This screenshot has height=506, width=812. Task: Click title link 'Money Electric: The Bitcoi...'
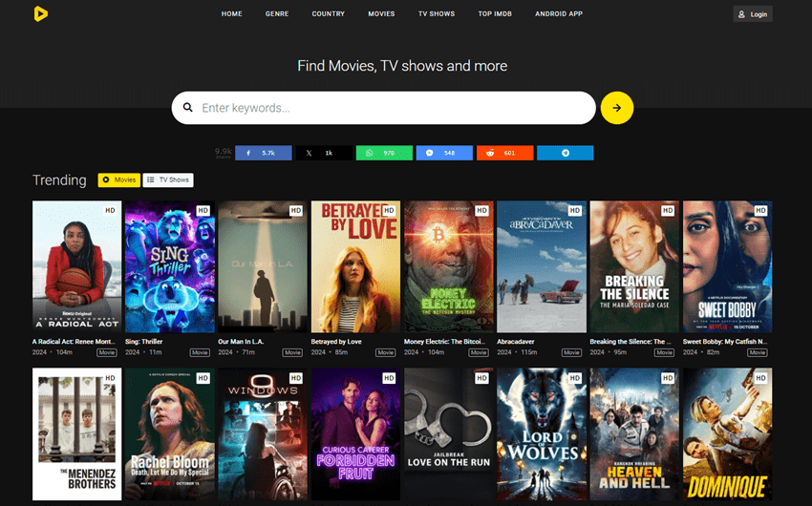point(445,342)
